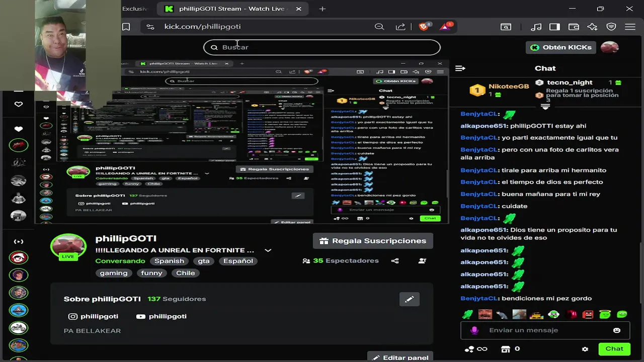Open Brave Rewards triangle icon
This screenshot has width=644, height=362.
pos(446,27)
